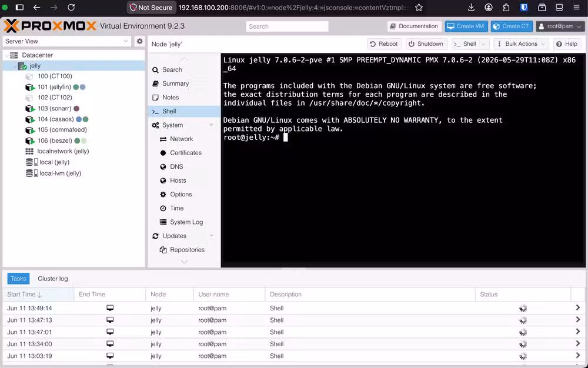Click Create VM
588x368 pixels.
[466, 26]
